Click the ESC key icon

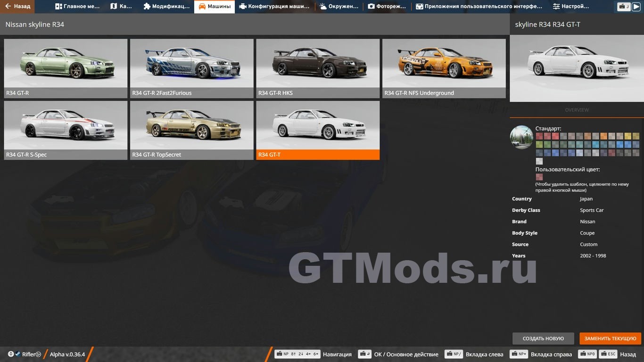coord(608,354)
